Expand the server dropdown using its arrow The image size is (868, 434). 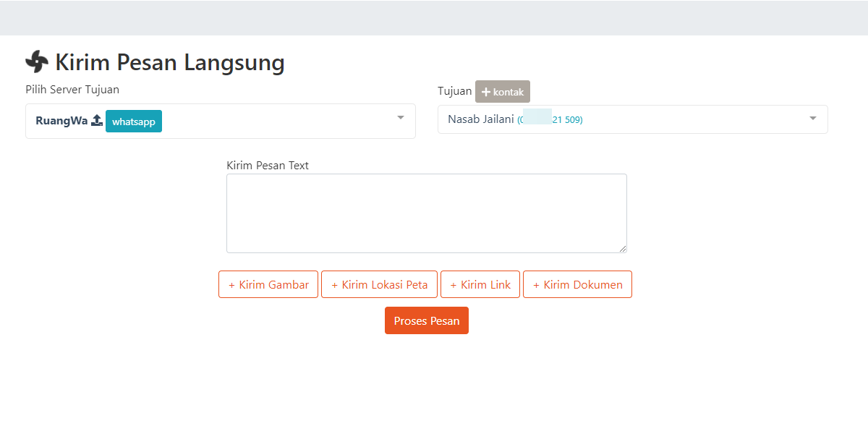[401, 118]
